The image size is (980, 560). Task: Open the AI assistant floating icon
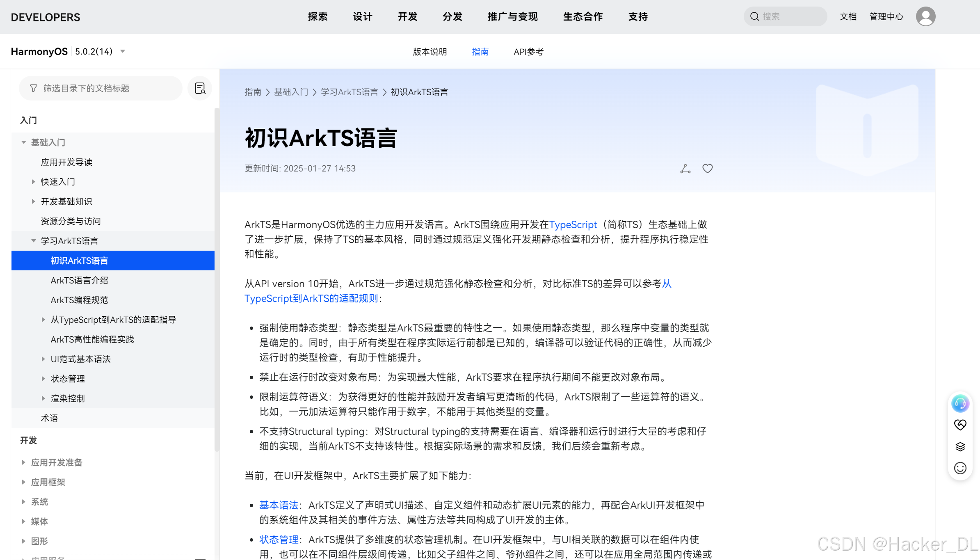click(960, 403)
